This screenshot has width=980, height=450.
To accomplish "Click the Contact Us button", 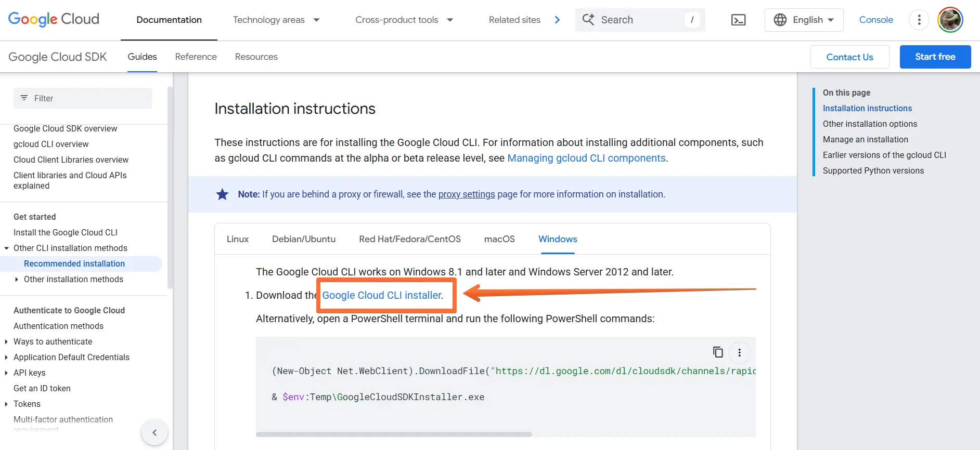I will pyautogui.click(x=849, y=57).
